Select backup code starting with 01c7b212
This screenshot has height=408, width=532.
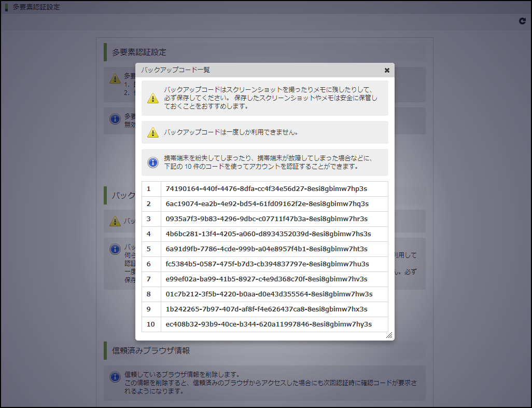click(x=269, y=294)
